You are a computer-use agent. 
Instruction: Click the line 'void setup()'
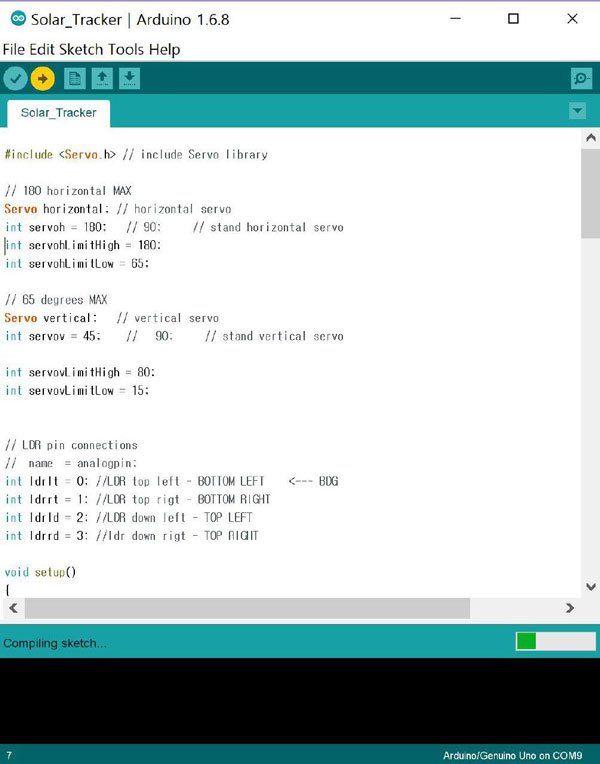tap(40, 572)
